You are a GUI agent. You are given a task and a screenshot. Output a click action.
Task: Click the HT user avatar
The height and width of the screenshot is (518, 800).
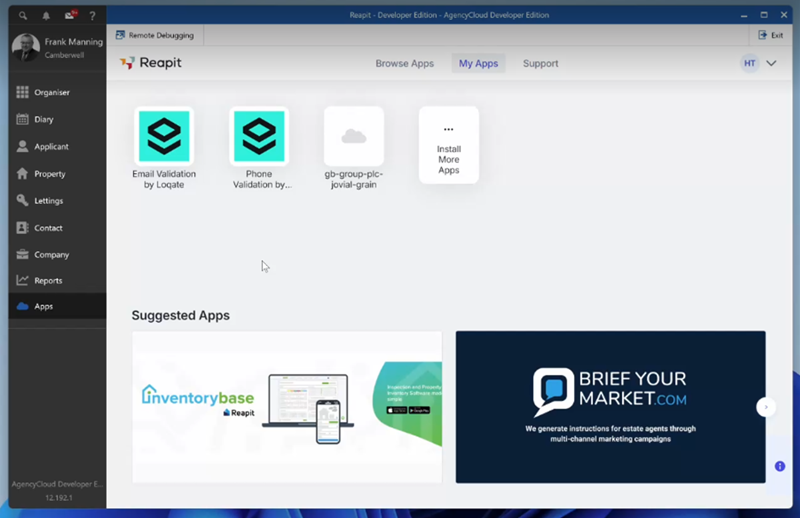coord(749,63)
